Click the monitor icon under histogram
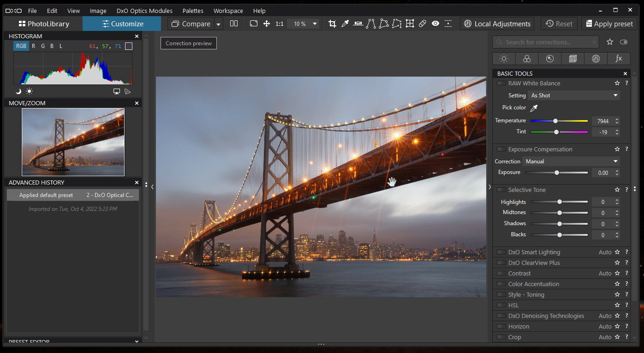The image size is (644, 353). (x=117, y=91)
